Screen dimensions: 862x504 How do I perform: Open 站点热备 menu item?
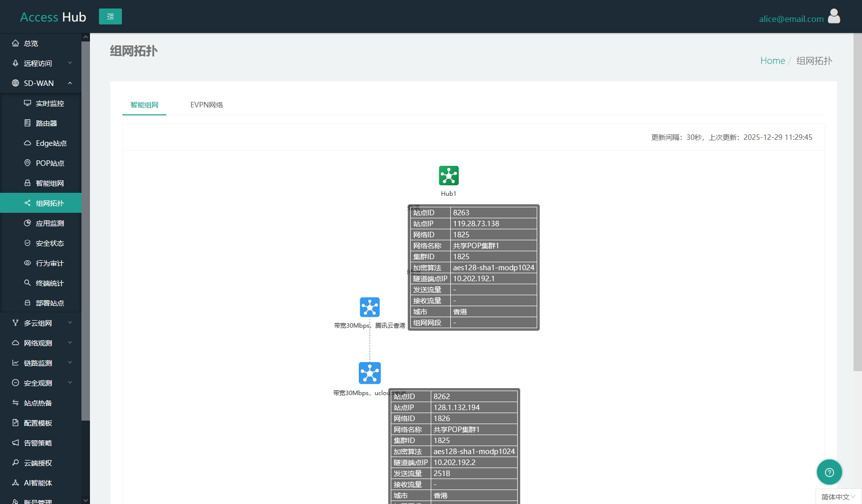pos(41,403)
